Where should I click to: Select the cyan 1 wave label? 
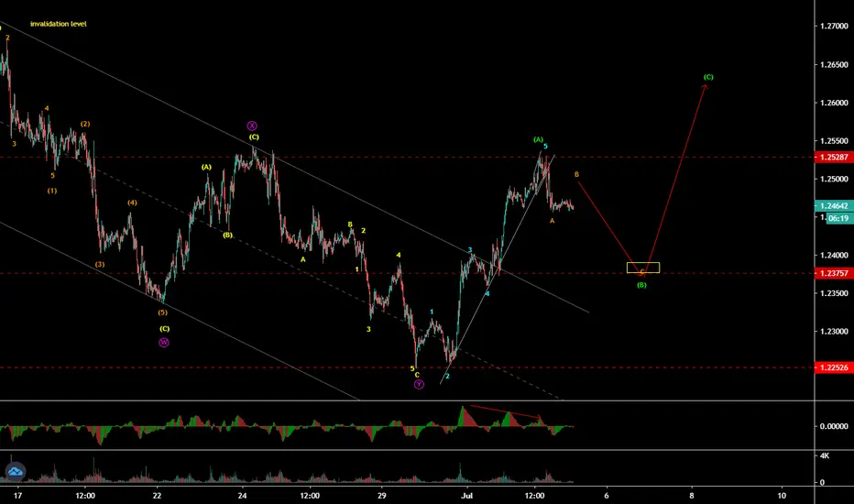pos(432,312)
